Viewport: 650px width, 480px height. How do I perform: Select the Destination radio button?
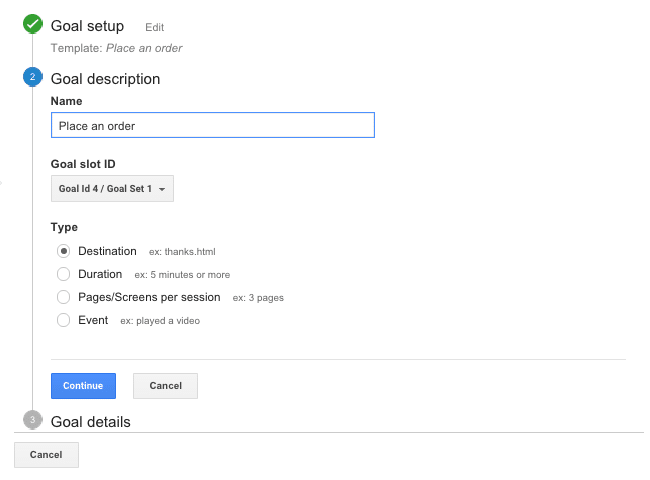click(63, 251)
